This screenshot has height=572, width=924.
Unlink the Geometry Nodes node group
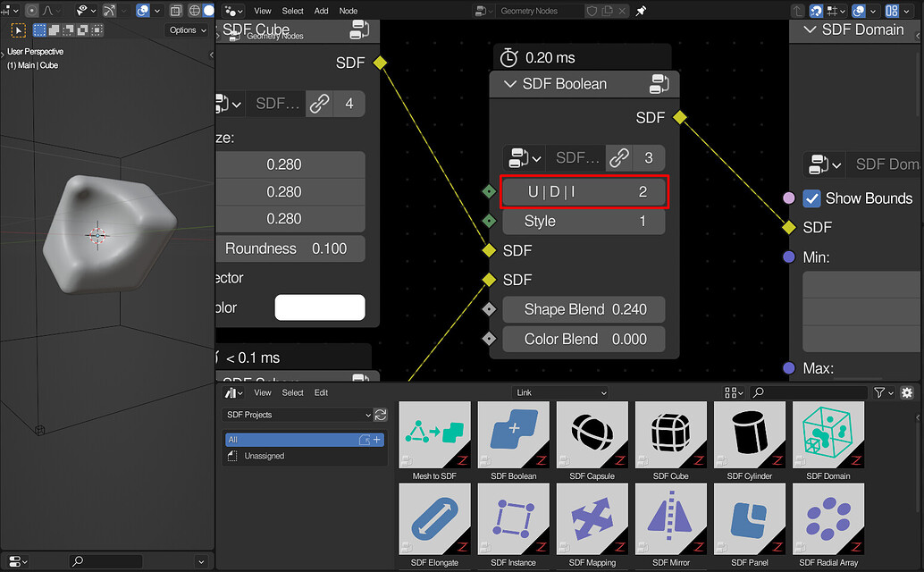pyautogui.click(x=622, y=11)
